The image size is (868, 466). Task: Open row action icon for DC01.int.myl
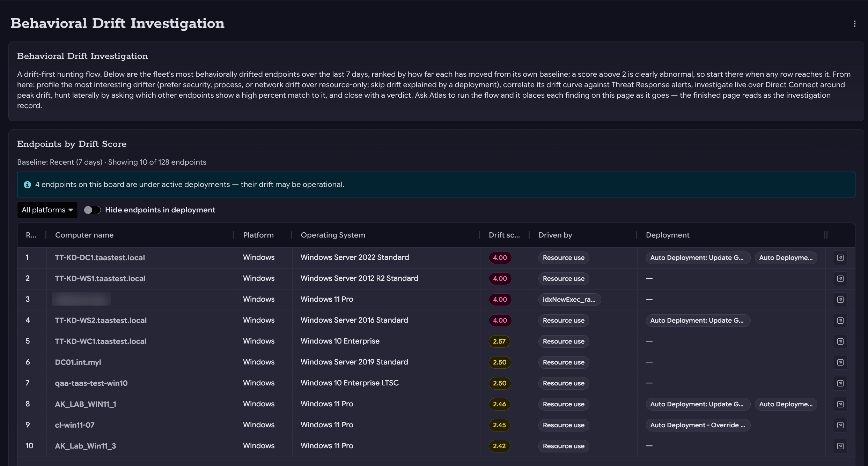[x=840, y=362]
